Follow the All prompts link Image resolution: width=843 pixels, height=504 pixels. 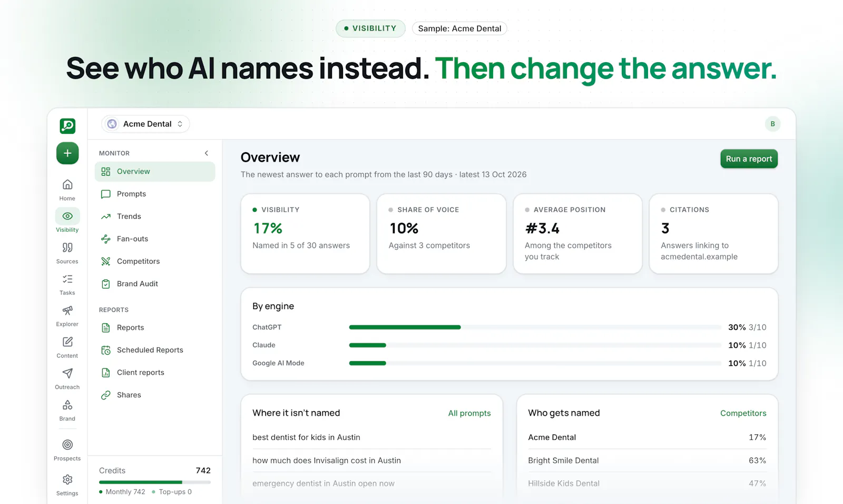[x=469, y=413]
